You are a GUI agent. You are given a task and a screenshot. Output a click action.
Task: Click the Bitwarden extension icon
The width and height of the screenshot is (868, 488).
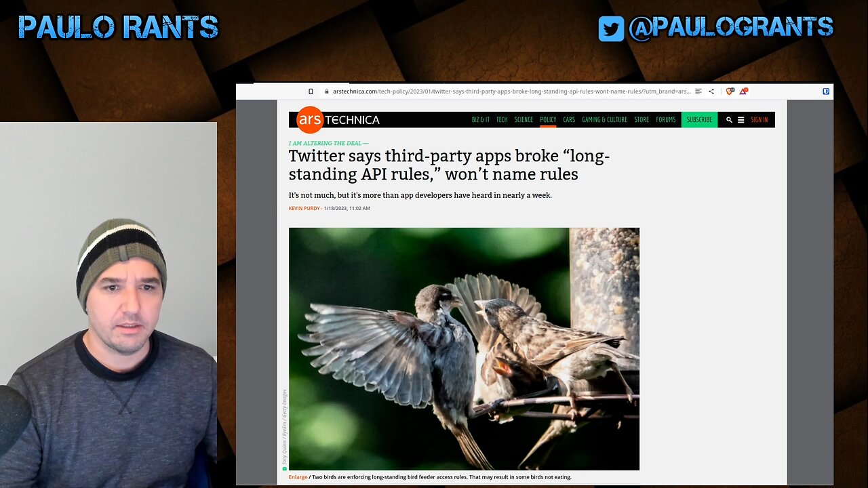point(826,91)
